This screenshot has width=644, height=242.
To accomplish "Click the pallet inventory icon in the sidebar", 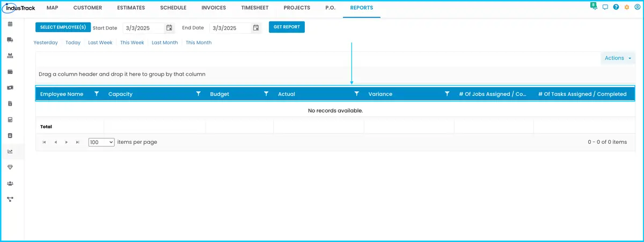I will (10, 56).
